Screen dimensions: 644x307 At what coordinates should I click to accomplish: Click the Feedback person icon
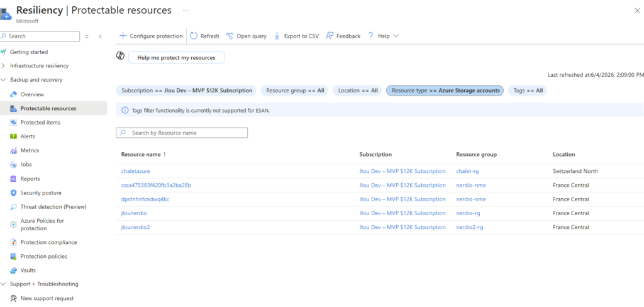pyautogui.click(x=330, y=36)
